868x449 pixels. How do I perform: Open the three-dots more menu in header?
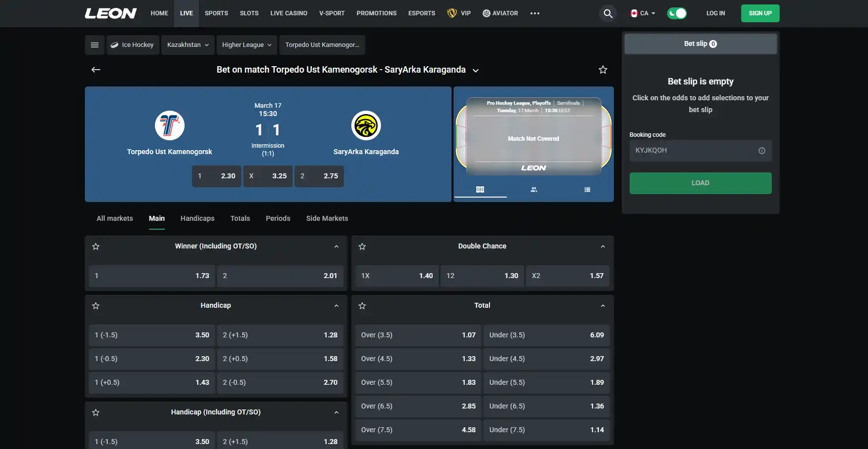tap(535, 13)
